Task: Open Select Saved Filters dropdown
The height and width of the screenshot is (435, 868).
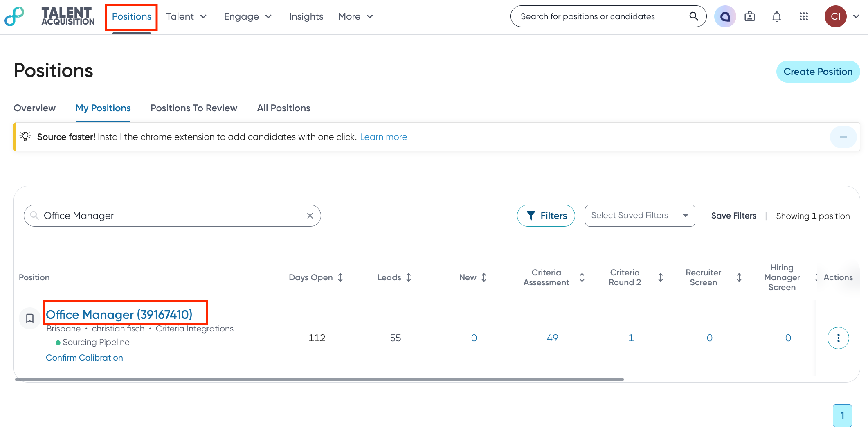Action: 640,216
